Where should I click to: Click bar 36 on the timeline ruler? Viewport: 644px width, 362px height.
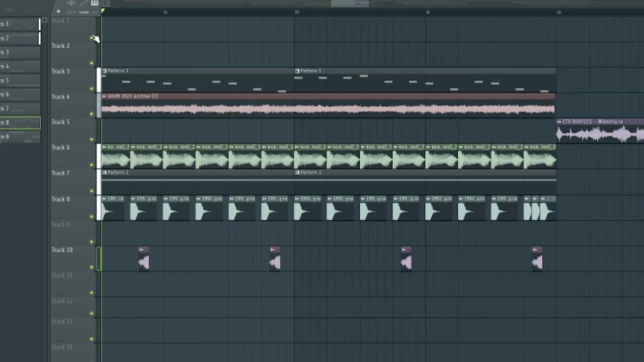tap(165, 12)
